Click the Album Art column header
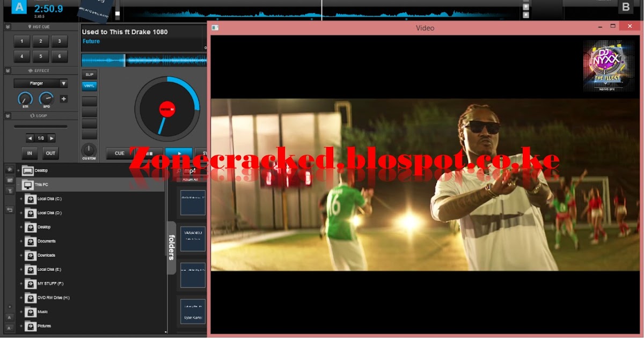The width and height of the screenshot is (644, 338). tap(190, 180)
